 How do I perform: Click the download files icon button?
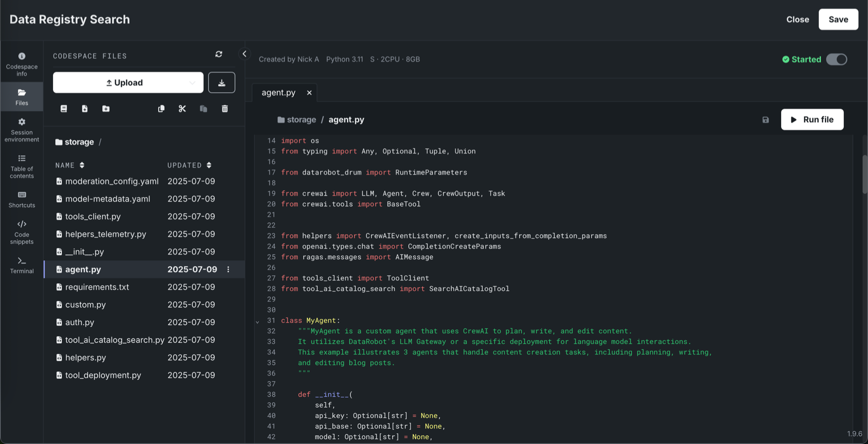pyautogui.click(x=221, y=82)
